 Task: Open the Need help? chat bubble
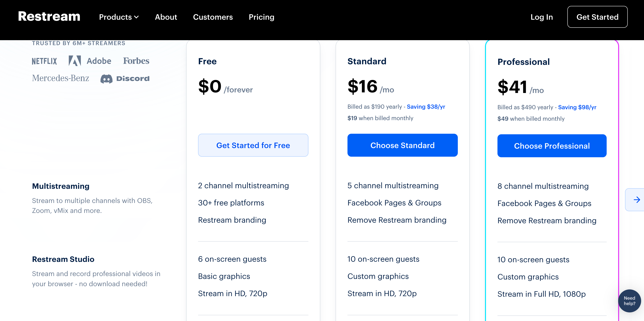(x=629, y=301)
